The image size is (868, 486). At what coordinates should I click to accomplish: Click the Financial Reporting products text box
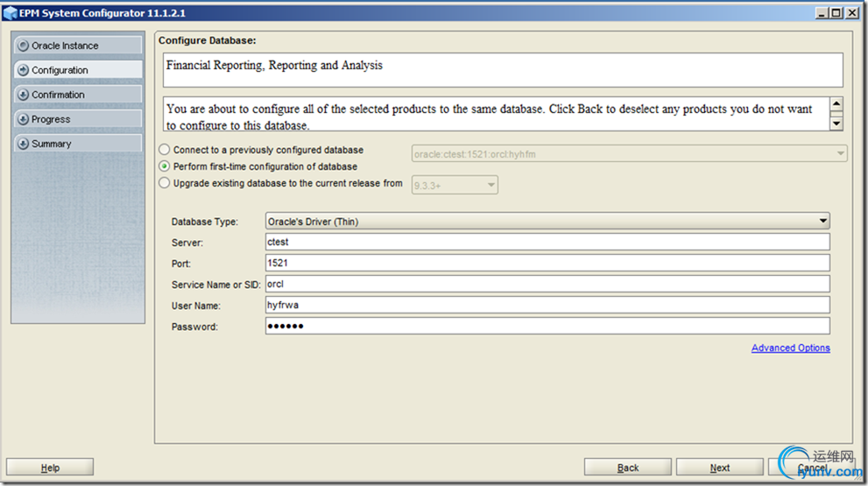coord(503,70)
